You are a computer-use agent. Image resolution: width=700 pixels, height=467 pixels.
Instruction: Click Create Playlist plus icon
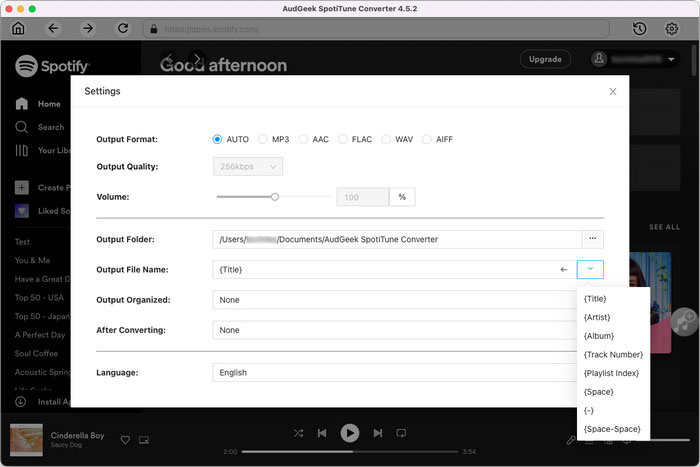(21, 188)
